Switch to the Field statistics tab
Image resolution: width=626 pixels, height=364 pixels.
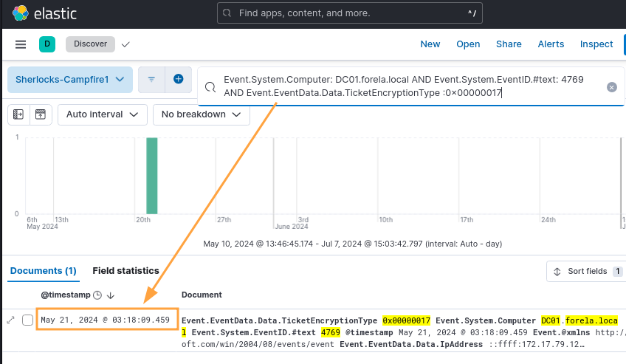click(x=125, y=271)
